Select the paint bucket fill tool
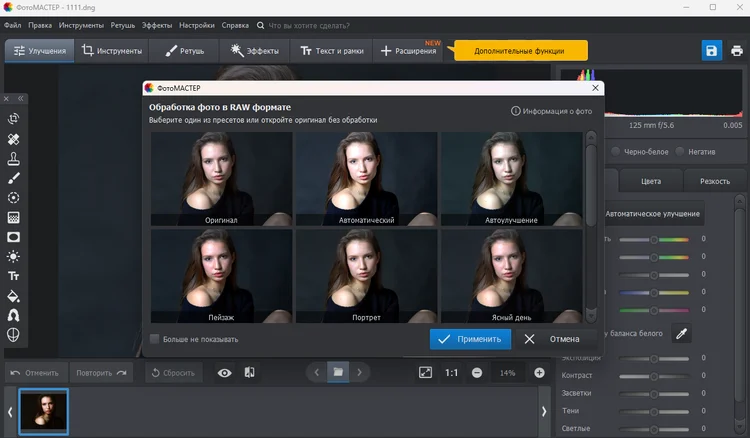The width and height of the screenshot is (750, 438). [14, 295]
